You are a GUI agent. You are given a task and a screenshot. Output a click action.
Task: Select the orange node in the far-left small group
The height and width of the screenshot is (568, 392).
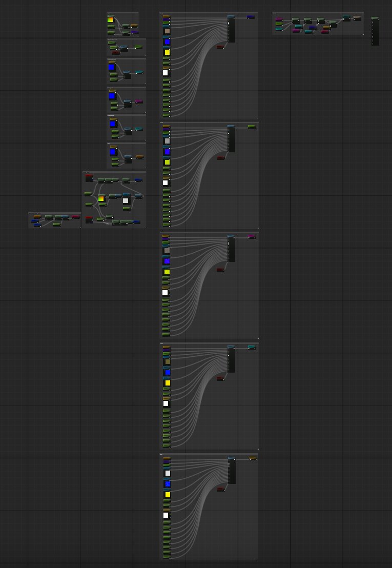[x=37, y=217]
